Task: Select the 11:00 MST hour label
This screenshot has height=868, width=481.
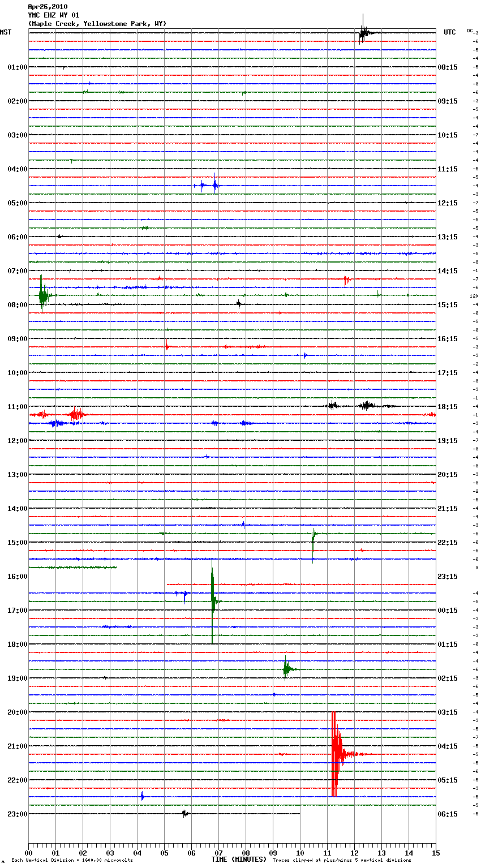Action: [17, 407]
